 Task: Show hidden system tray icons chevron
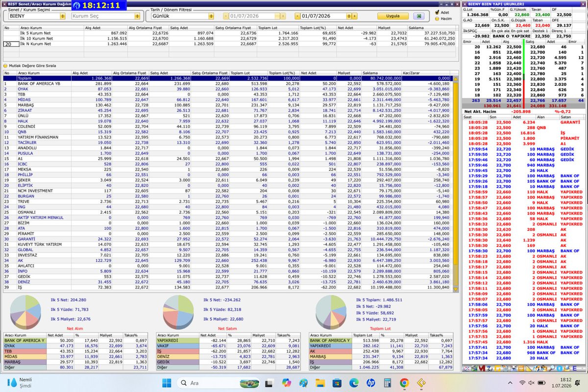510,383
